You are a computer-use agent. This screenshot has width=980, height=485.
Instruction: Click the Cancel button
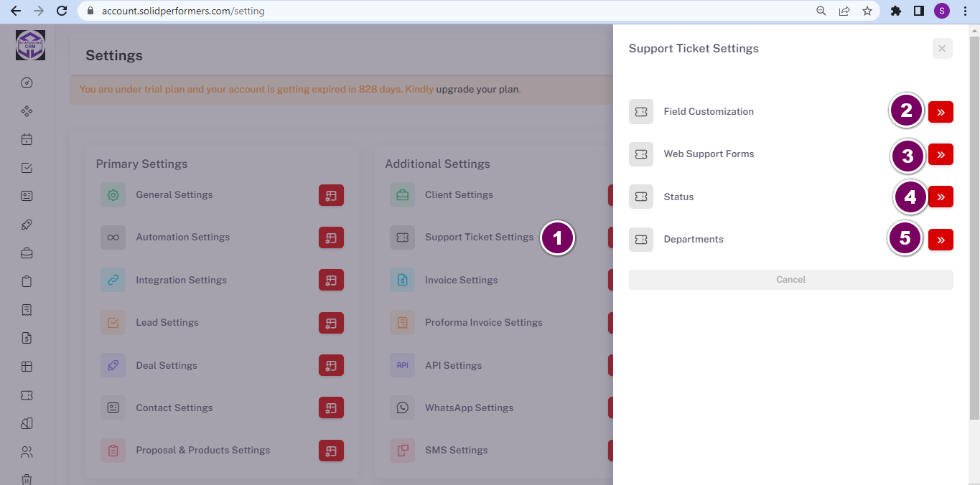pos(790,280)
